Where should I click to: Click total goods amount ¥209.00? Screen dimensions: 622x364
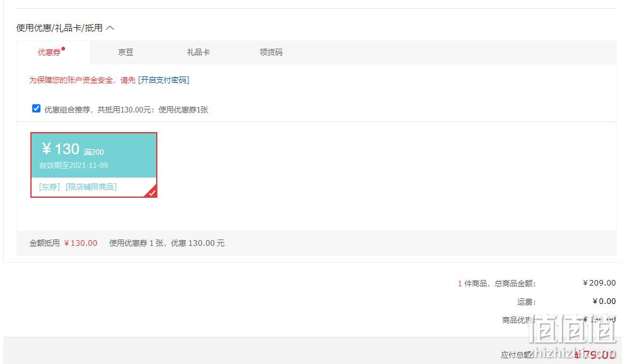click(599, 282)
